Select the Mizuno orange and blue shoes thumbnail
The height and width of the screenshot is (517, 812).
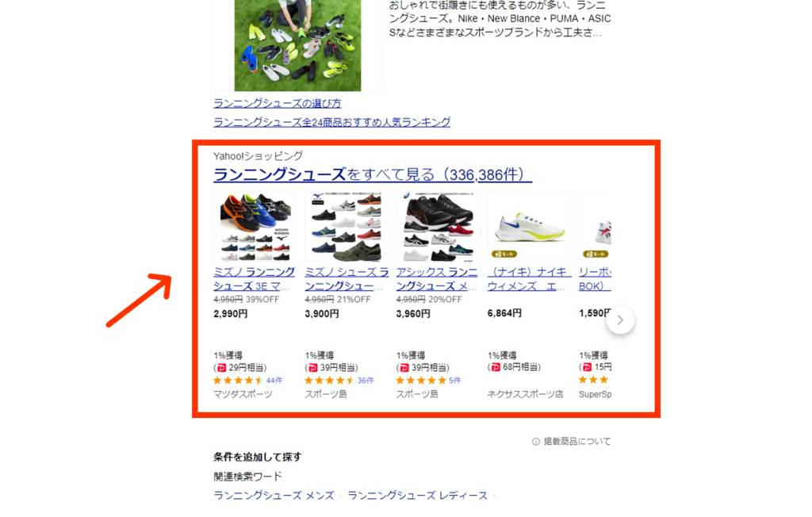point(255,228)
